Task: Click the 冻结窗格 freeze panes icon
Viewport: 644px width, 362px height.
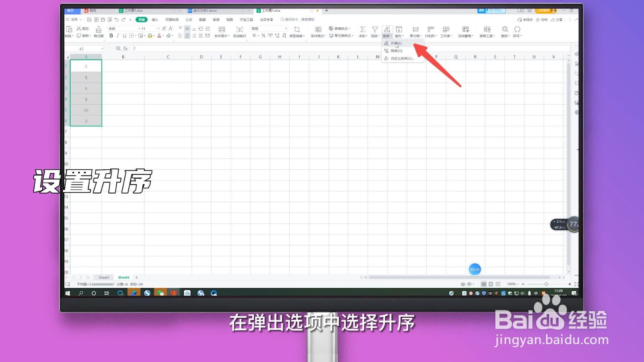Action: tap(466, 29)
